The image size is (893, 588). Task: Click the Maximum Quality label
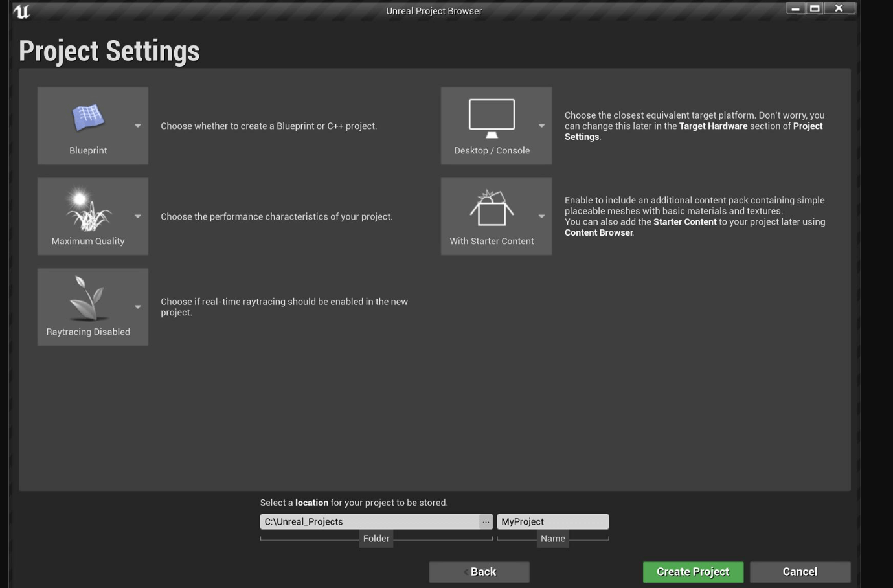click(88, 241)
